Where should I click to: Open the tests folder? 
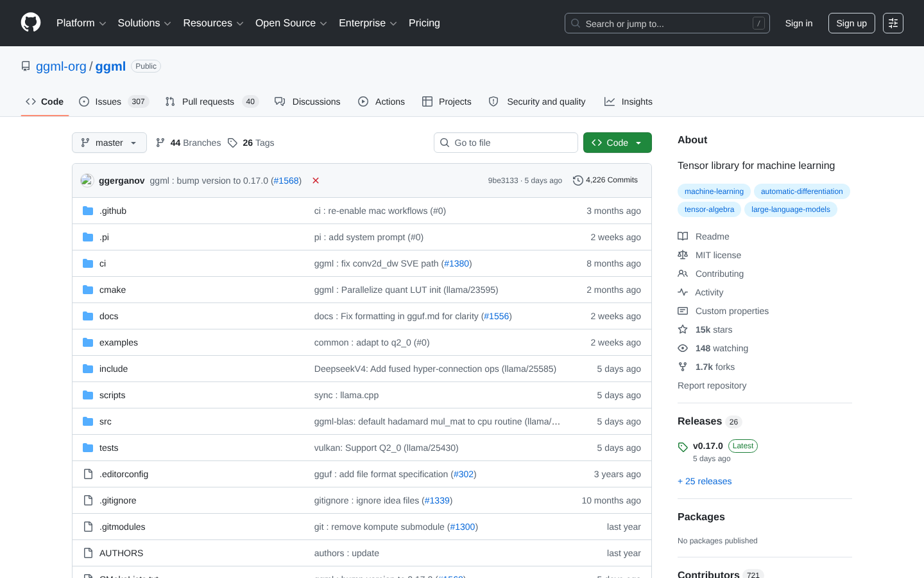(109, 448)
